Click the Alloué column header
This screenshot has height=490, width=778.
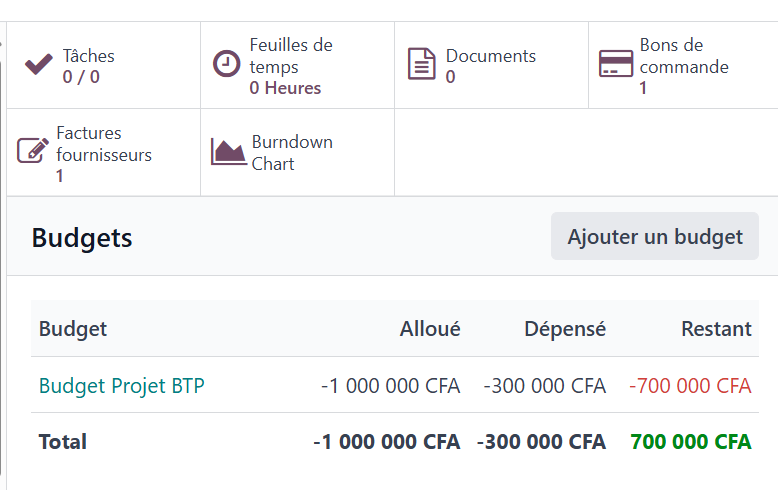[x=430, y=329]
